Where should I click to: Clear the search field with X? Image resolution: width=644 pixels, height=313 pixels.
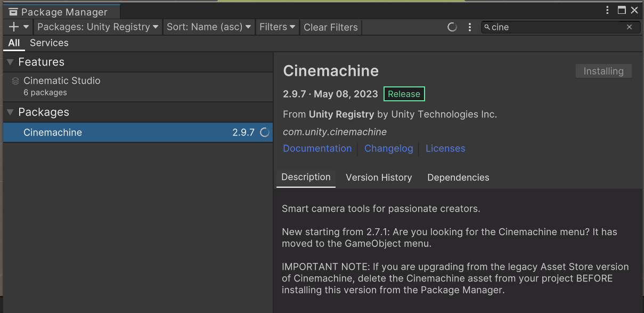tap(629, 27)
